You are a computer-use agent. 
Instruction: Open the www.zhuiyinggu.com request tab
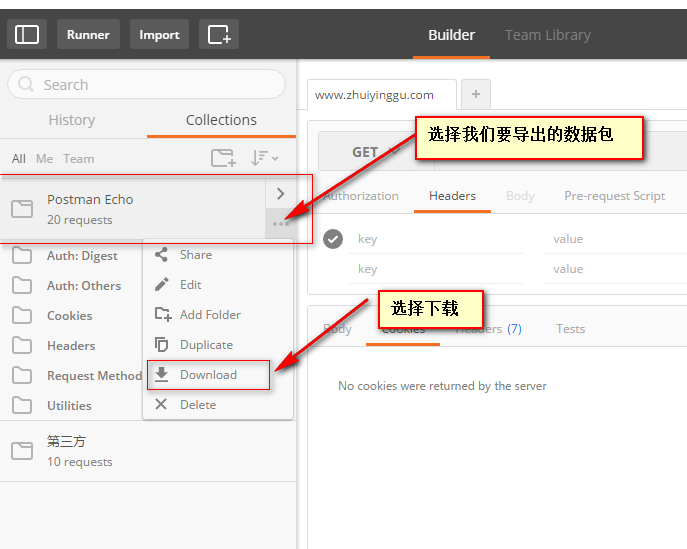(x=382, y=95)
